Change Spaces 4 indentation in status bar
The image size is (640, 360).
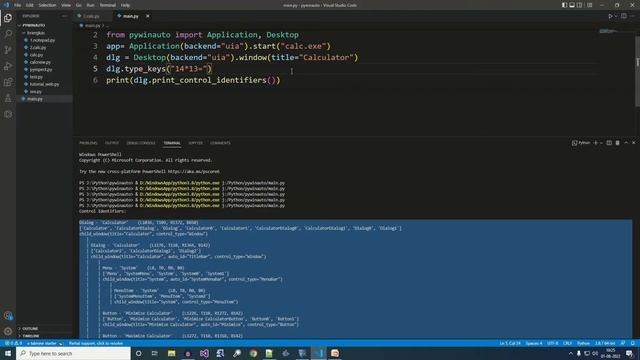pos(534,343)
